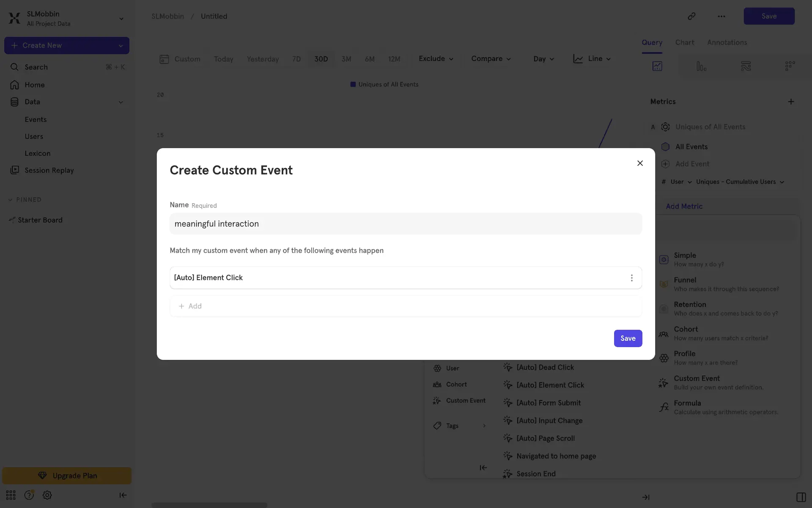
Task: Open the apps grid icon at bottom-left
Action: (11, 495)
